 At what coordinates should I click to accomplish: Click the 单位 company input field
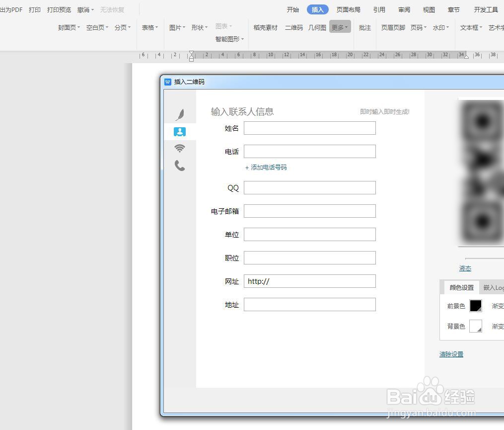(310, 234)
